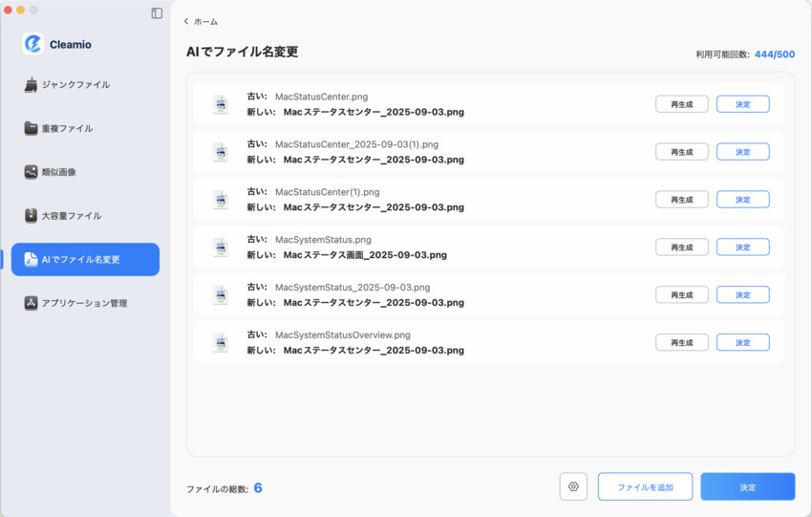Click old name MacSystemStatus_2025-09-03.png
812x517 pixels.
tap(353, 288)
